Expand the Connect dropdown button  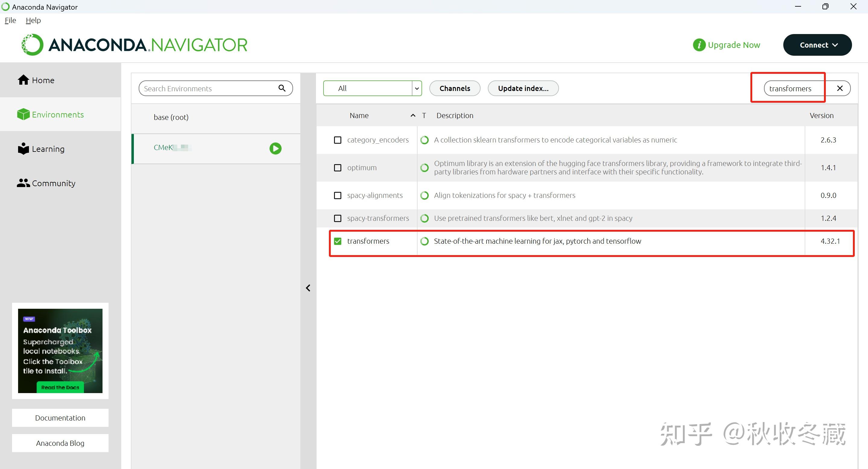point(817,45)
